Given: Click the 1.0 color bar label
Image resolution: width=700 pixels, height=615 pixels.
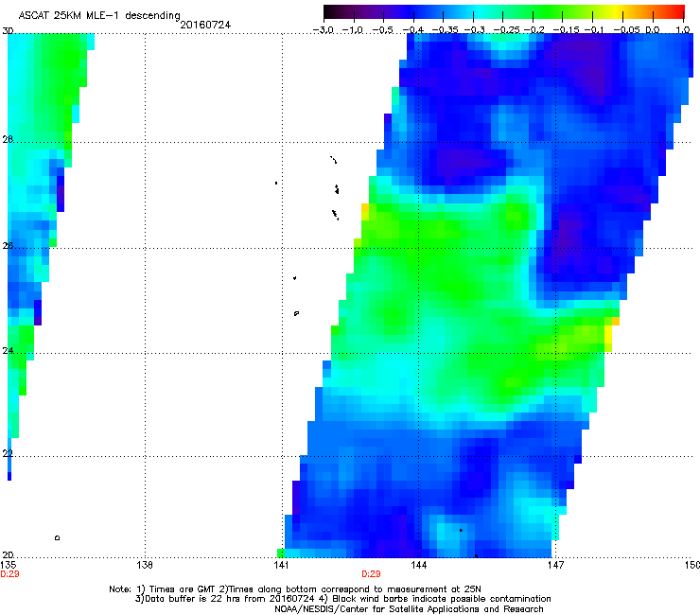Looking at the screenshot, I should click(x=683, y=30).
